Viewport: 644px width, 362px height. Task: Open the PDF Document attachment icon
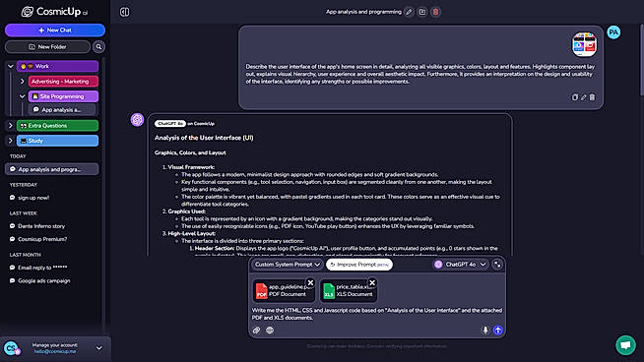pyautogui.click(x=262, y=291)
